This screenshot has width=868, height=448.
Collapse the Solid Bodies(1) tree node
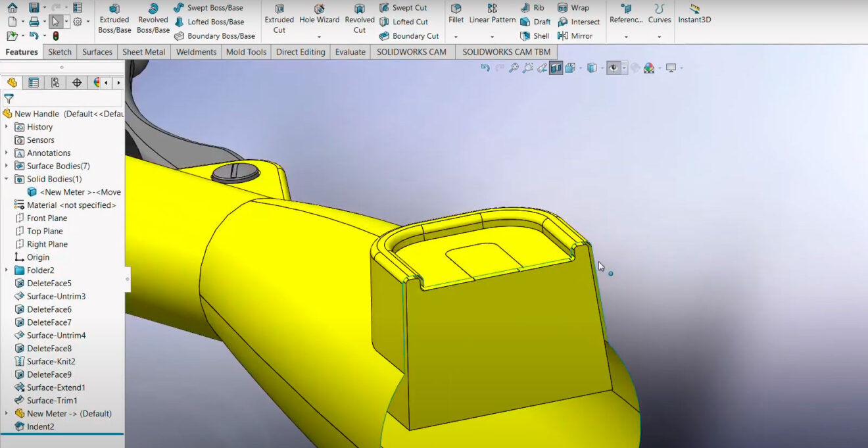tap(7, 178)
